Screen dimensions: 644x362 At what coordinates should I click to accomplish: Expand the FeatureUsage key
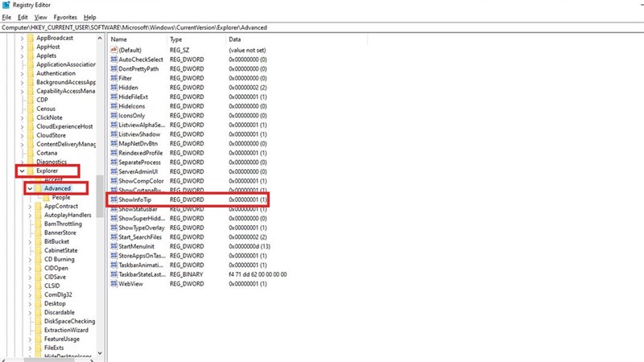(30, 339)
